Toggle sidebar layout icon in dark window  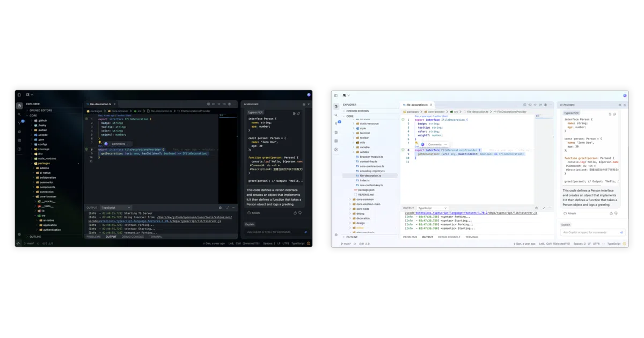tap(19, 95)
